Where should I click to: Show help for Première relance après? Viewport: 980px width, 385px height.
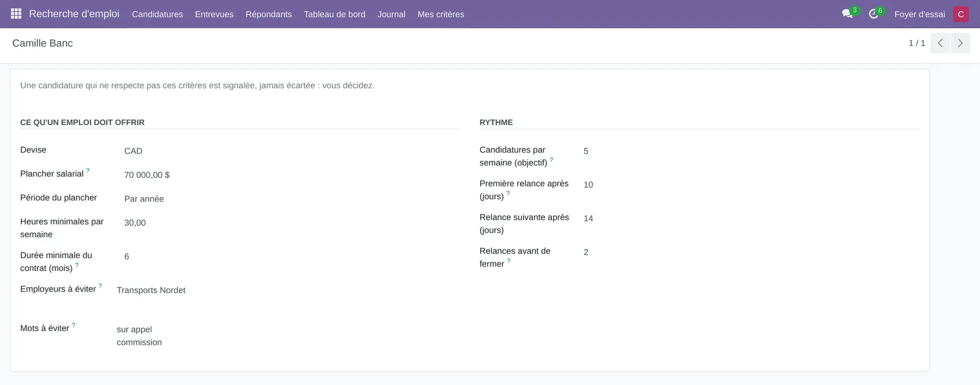click(508, 194)
